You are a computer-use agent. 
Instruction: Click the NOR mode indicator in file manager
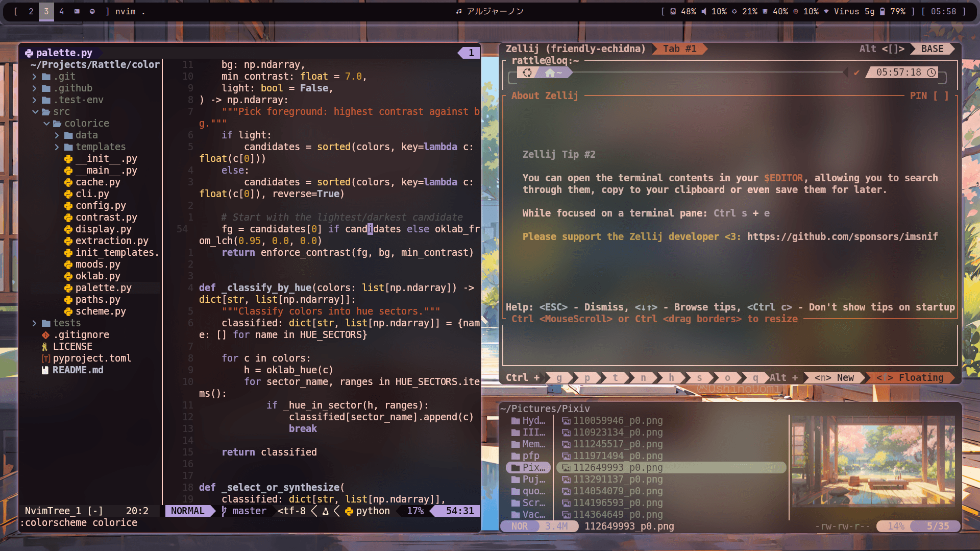(520, 526)
